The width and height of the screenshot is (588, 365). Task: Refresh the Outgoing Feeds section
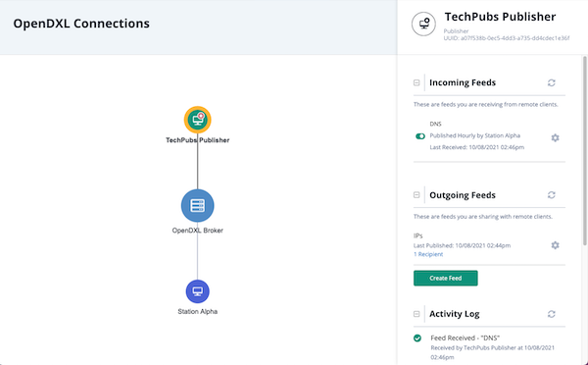551,195
